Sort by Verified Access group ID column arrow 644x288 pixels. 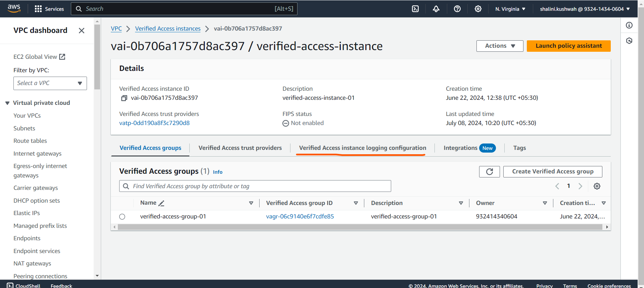[x=356, y=203]
